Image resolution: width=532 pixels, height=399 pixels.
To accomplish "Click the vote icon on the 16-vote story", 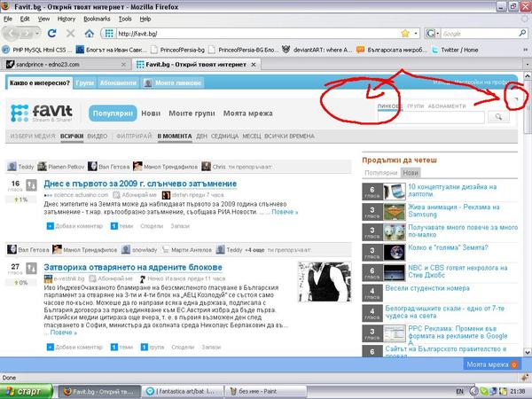I will [31, 185].
